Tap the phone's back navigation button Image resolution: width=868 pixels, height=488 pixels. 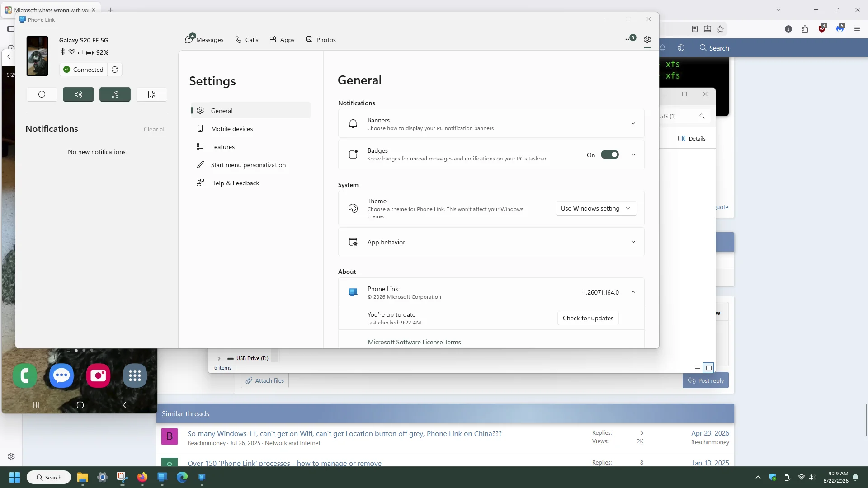(x=124, y=405)
